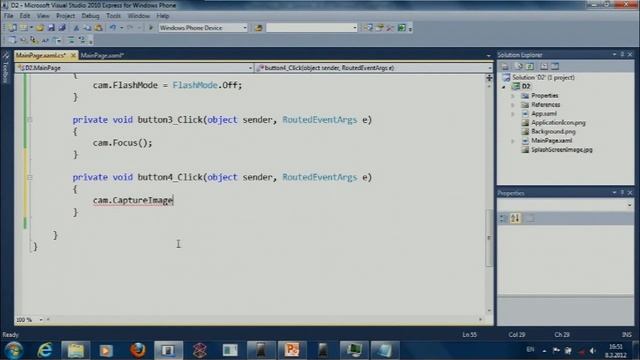The image size is (640, 360).
Task: Click the green Refresh icon in Solution Explorer
Action: tap(530, 66)
